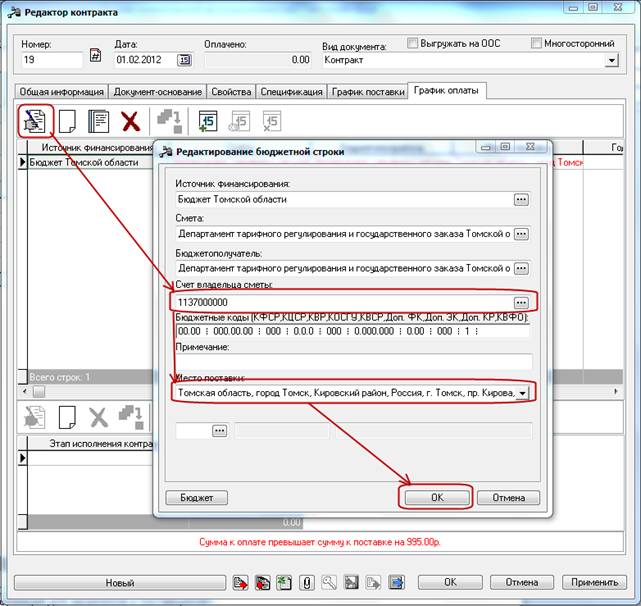Open the Источник финансирования ellipsis picker
This screenshot has width=641, height=606.
[520, 200]
